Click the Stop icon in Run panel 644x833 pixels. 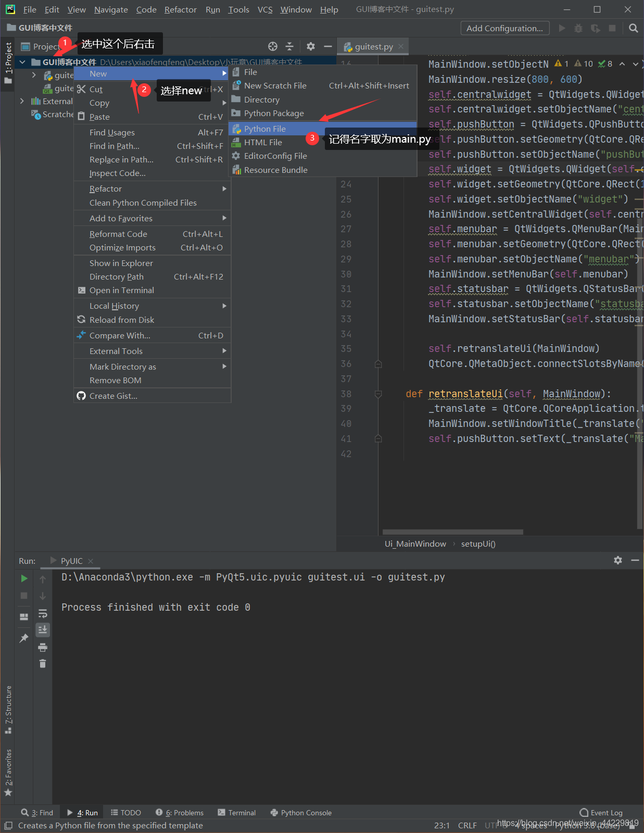(x=24, y=596)
